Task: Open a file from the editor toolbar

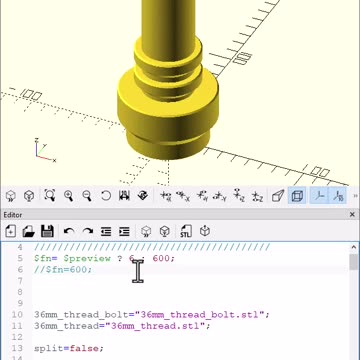Action: [29, 231]
